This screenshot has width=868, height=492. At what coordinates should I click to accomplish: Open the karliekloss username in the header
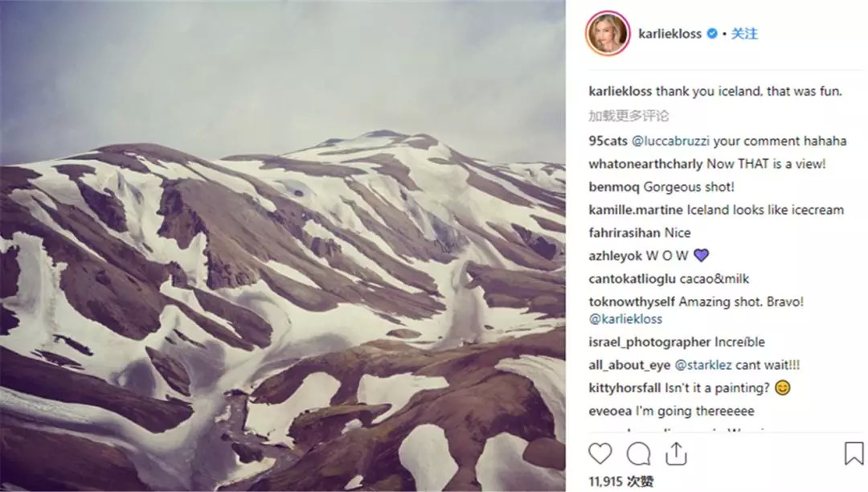coord(669,34)
